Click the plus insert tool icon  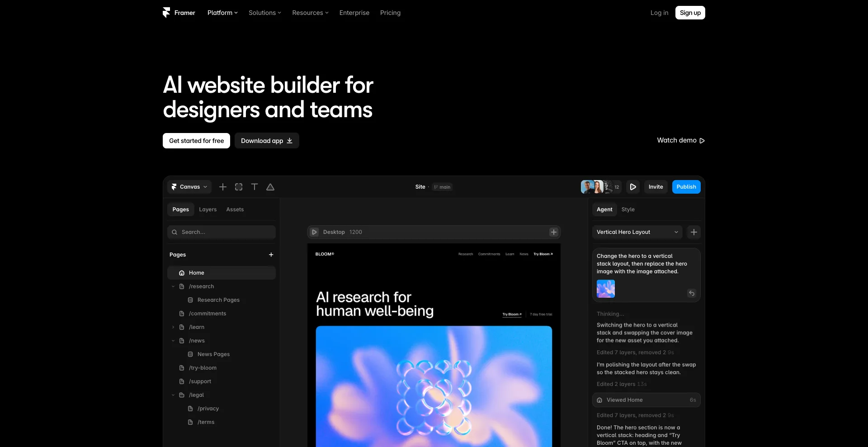pyautogui.click(x=223, y=187)
